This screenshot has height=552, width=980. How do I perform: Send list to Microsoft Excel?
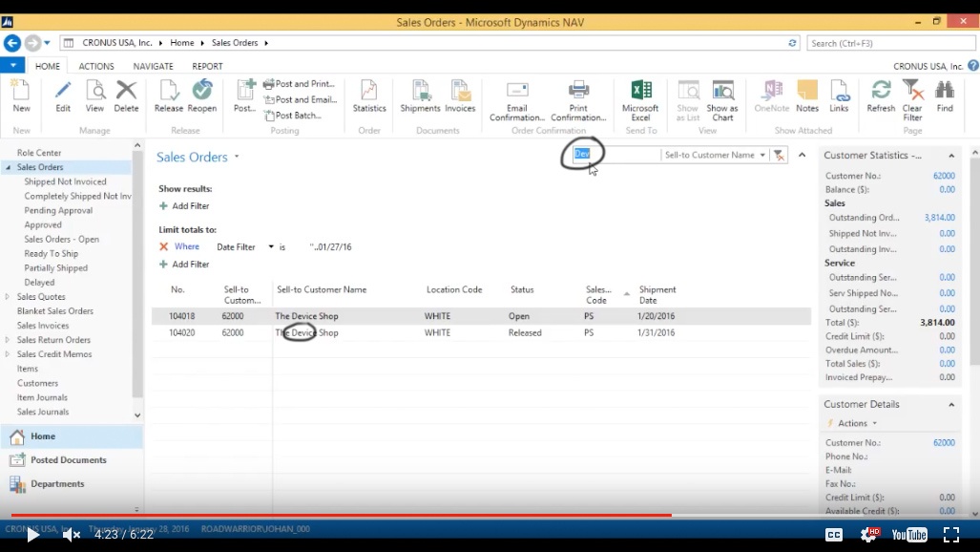pos(640,101)
